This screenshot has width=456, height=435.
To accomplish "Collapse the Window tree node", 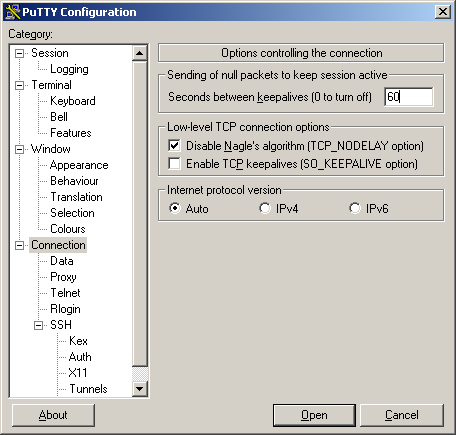I will 20,149.
